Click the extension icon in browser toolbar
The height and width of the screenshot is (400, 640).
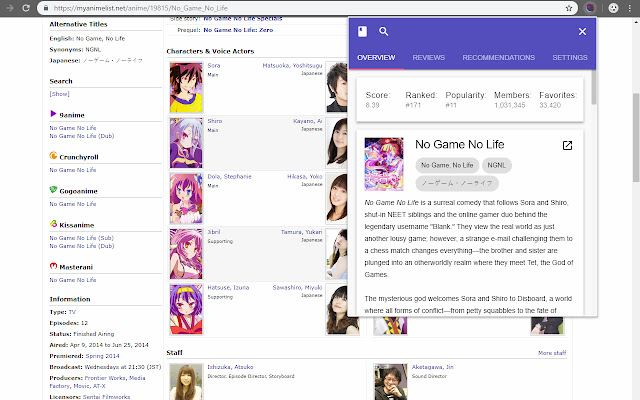tap(590, 7)
